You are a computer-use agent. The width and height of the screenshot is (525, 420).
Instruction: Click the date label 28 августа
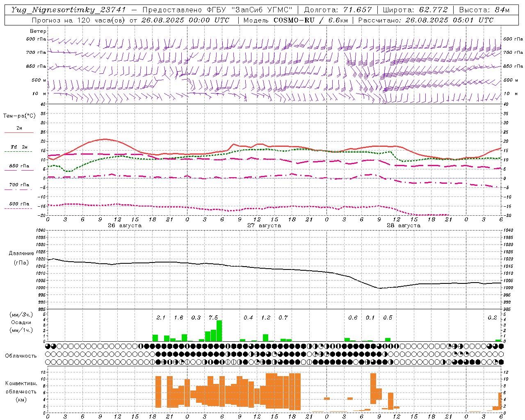[x=404, y=226]
